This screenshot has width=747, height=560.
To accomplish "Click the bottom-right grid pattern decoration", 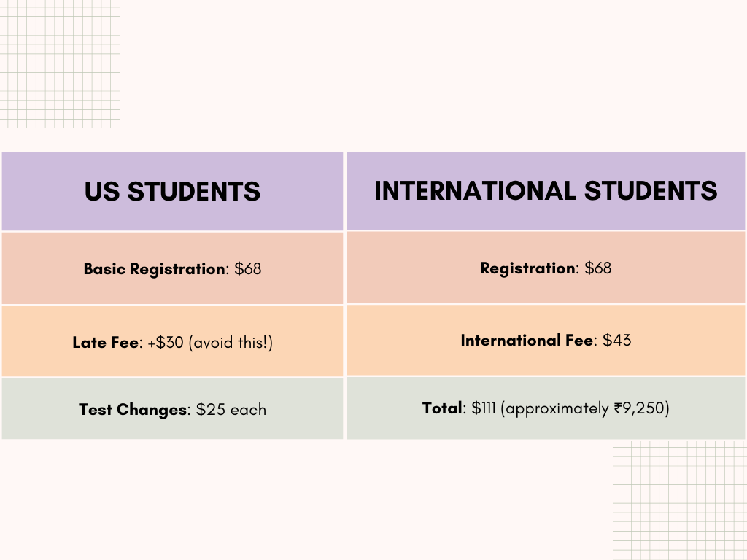I will pyautogui.click(x=680, y=500).
